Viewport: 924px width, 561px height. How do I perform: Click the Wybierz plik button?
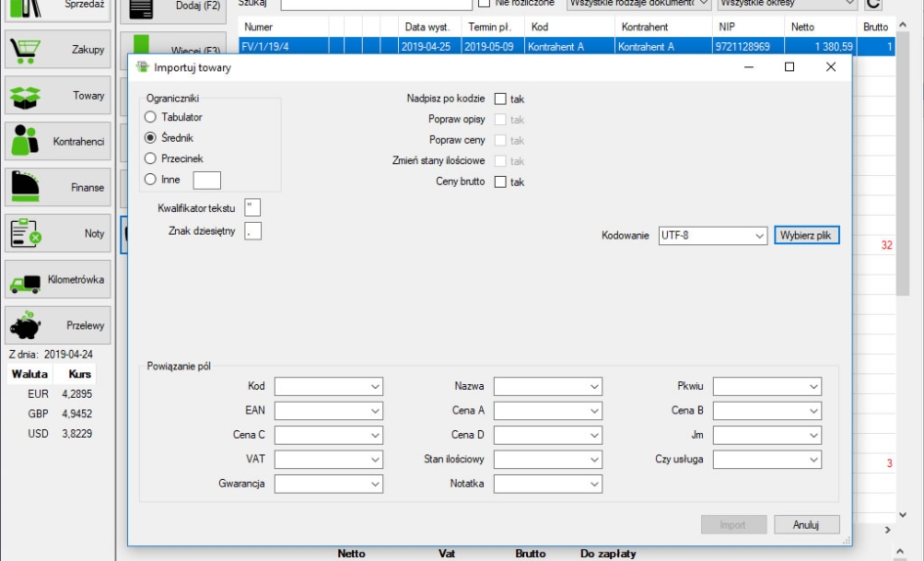click(x=807, y=236)
